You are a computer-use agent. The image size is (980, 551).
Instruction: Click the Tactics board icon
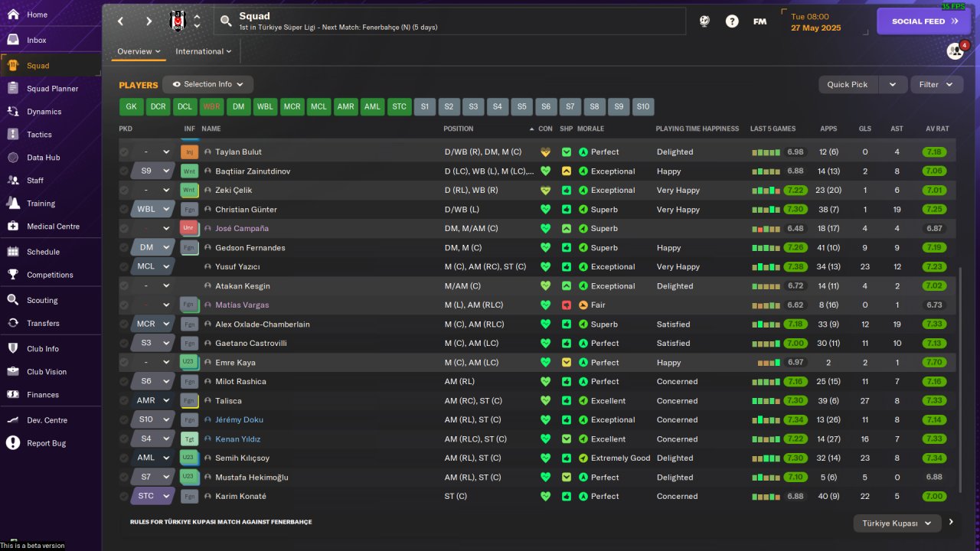pyautogui.click(x=13, y=135)
